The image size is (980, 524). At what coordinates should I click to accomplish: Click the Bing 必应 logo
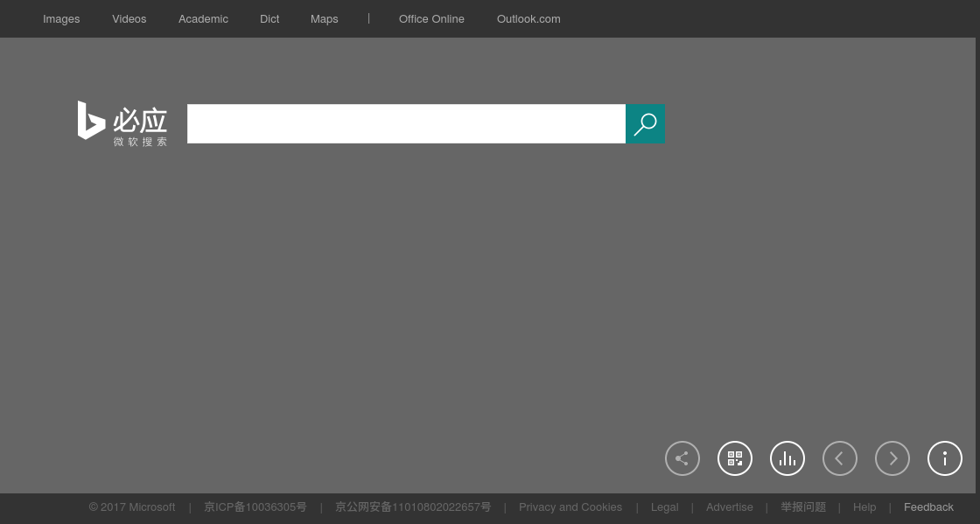122,123
